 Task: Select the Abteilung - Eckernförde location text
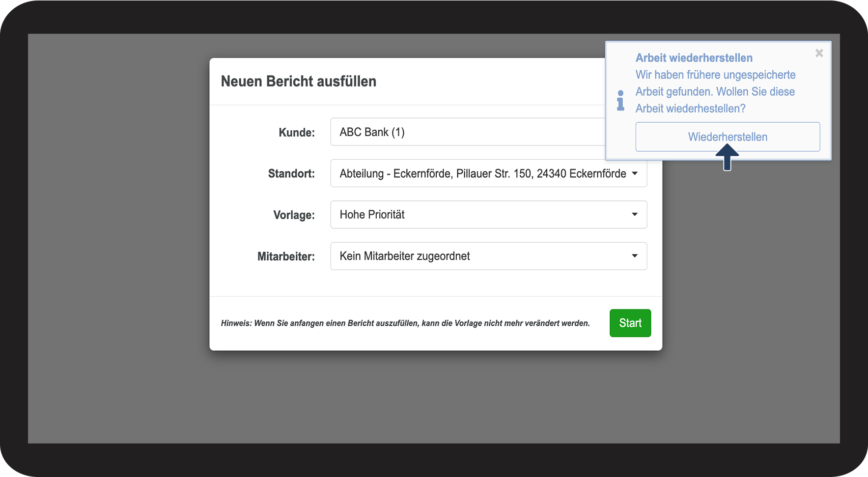point(482,173)
